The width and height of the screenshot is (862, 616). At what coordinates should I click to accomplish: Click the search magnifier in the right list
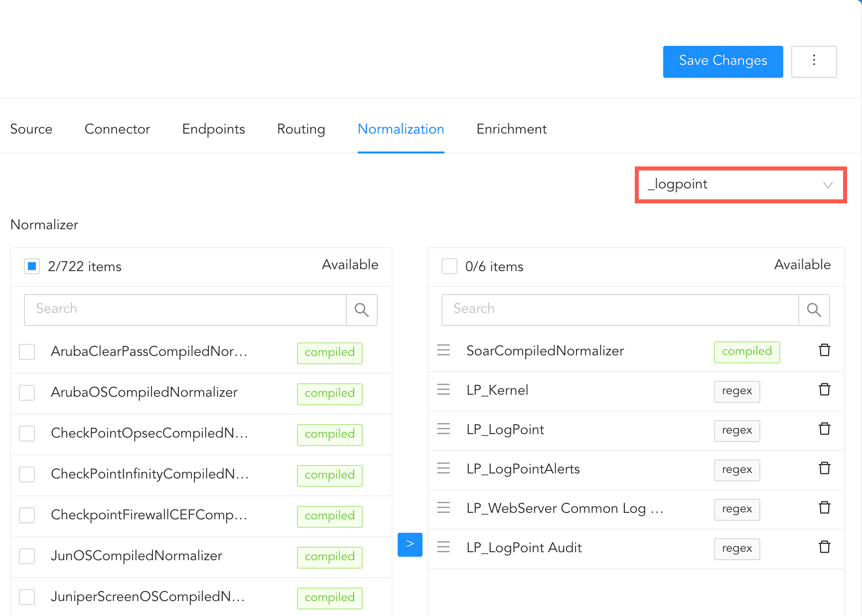[814, 310]
